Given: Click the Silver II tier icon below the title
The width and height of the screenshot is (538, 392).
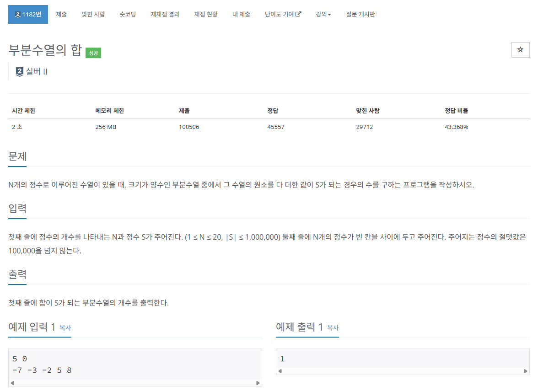Looking at the screenshot, I should click(x=18, y=71).
